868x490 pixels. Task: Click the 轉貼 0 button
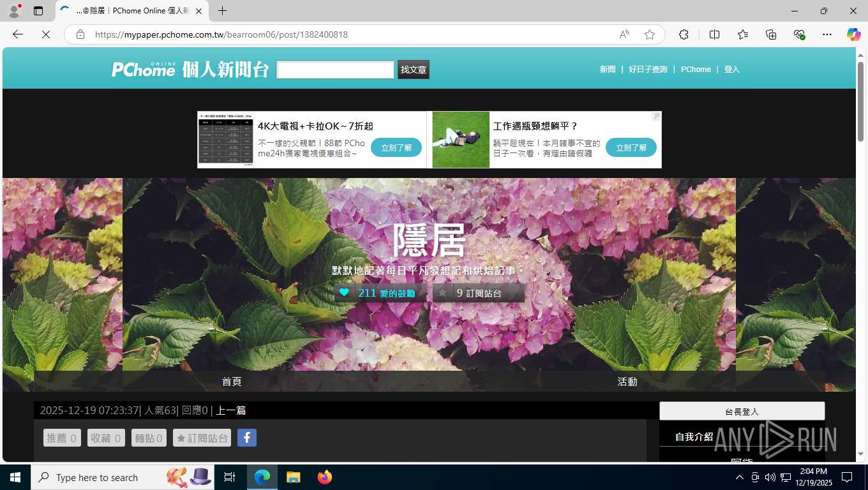click(x=149, y=438)
